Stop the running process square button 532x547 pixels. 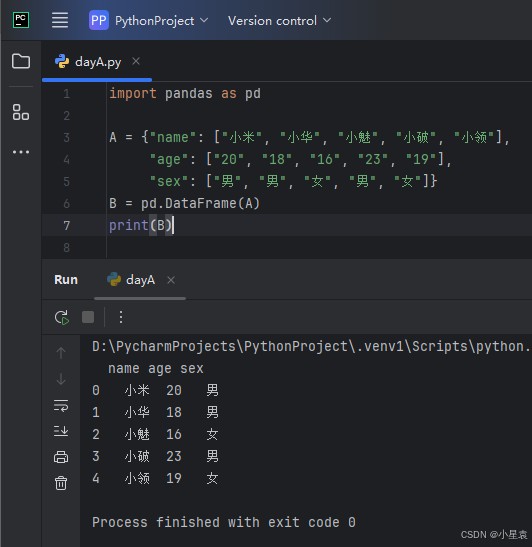[88, 317]
